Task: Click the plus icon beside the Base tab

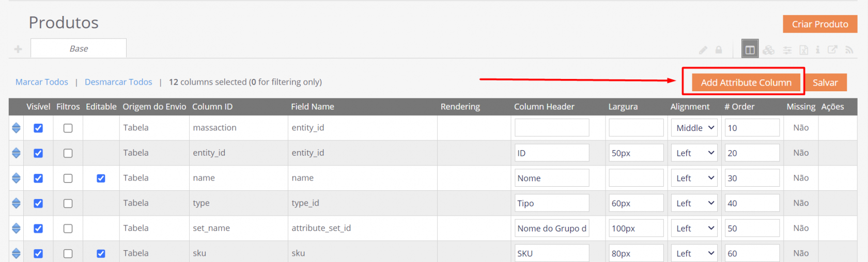Action: (18, 49)
